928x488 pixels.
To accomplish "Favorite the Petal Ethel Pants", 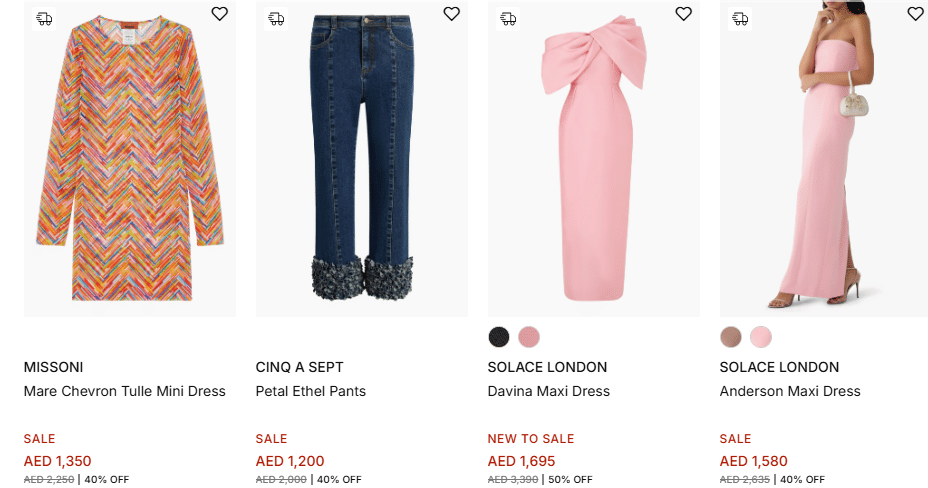I will coord(451,14).
